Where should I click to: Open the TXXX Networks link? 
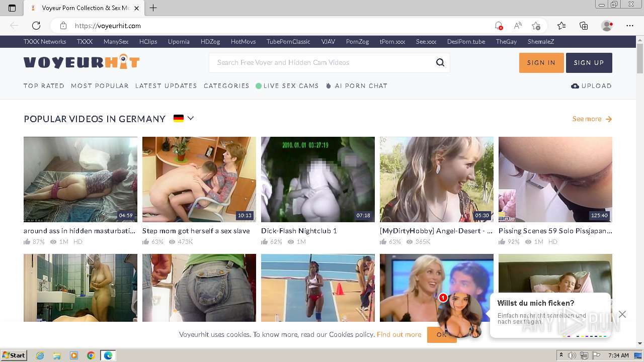[x=45, y=42]
